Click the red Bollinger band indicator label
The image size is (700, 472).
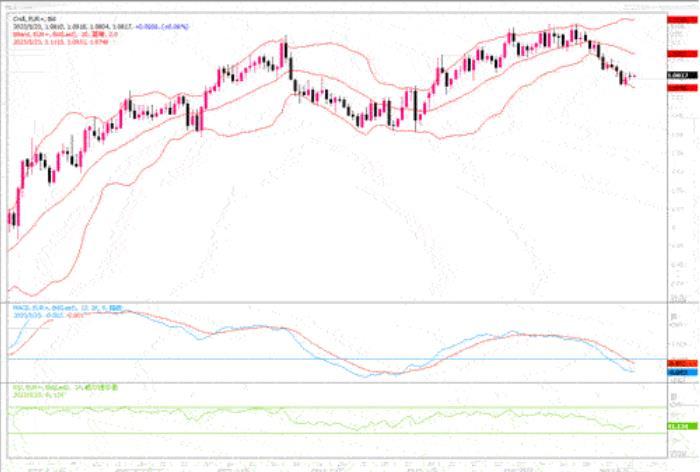tap(65, 34)
